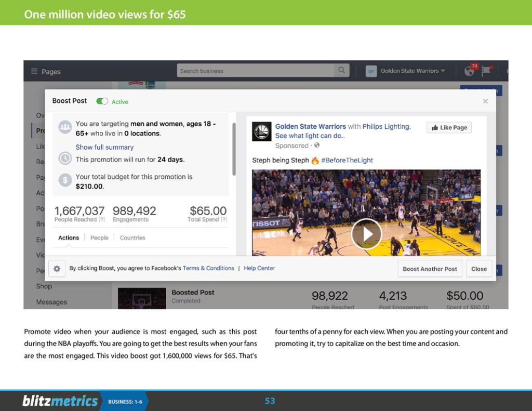The height and width of the screenshot is (411, 532).
Task: Click the $50.00 spent value
Action: (465, 296)
